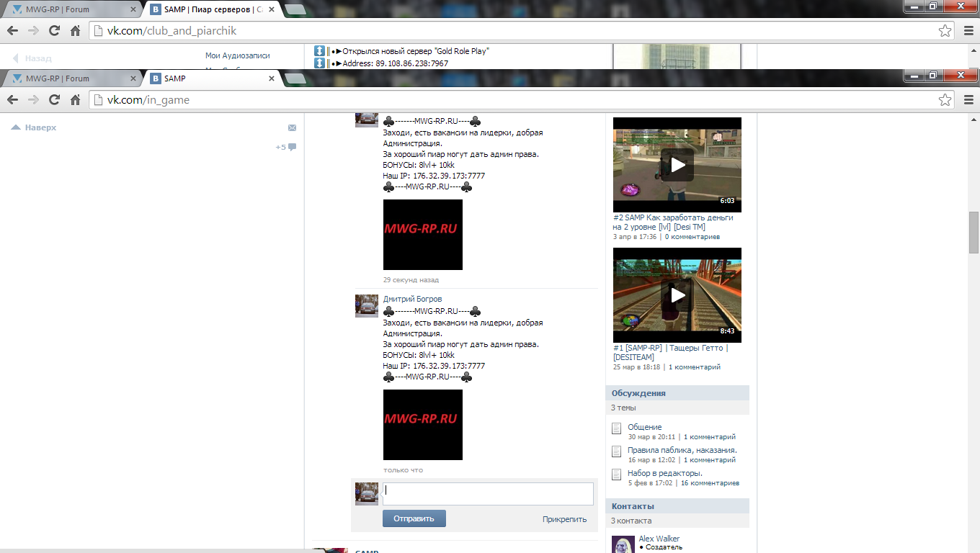Open 0 комментариев link under first video
980x553 pixels.
point(692,237)
